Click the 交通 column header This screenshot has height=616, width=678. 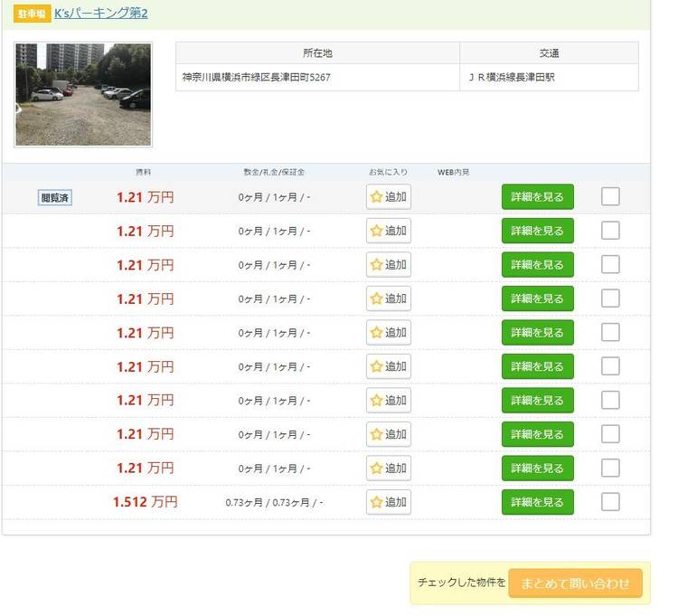(x=549, y=53)
